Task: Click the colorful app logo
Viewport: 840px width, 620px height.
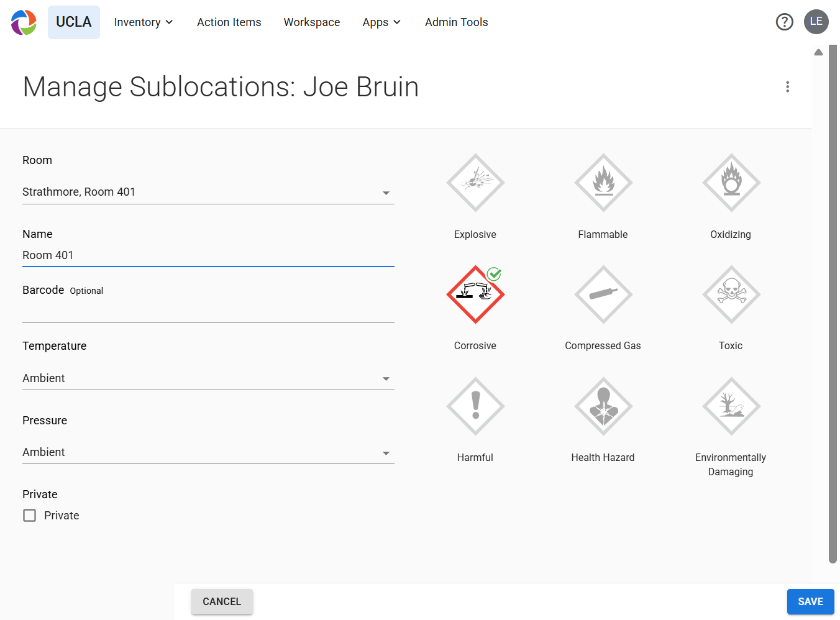Action: (24, 22)
